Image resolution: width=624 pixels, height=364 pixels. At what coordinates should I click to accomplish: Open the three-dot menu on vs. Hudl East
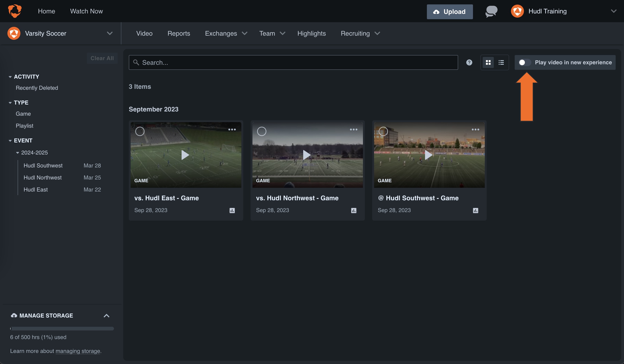pyautogui.click(x=232, y=129)
